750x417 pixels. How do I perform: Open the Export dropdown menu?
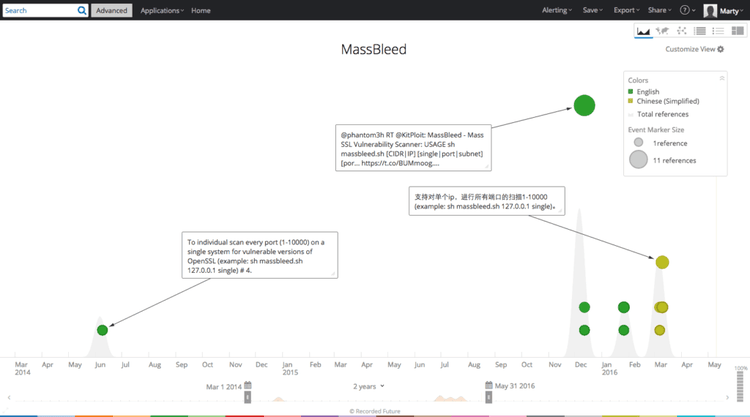[625, 10]
